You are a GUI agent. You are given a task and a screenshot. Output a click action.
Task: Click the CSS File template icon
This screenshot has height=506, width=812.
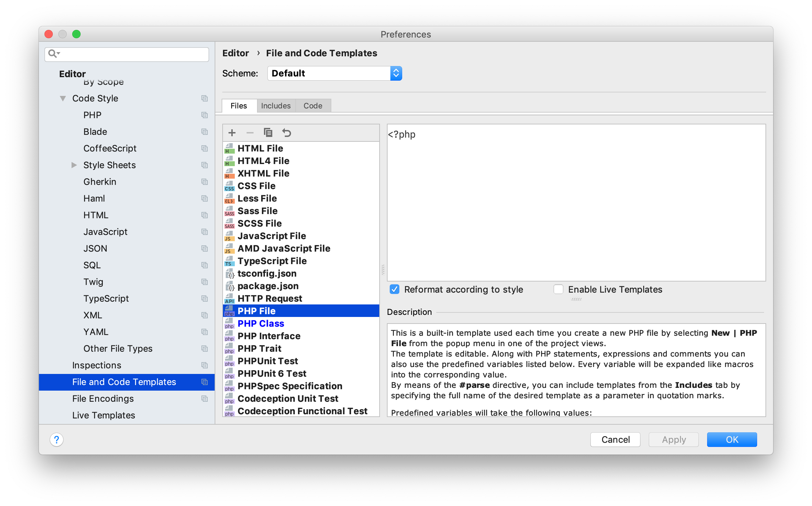coord(229,186)
